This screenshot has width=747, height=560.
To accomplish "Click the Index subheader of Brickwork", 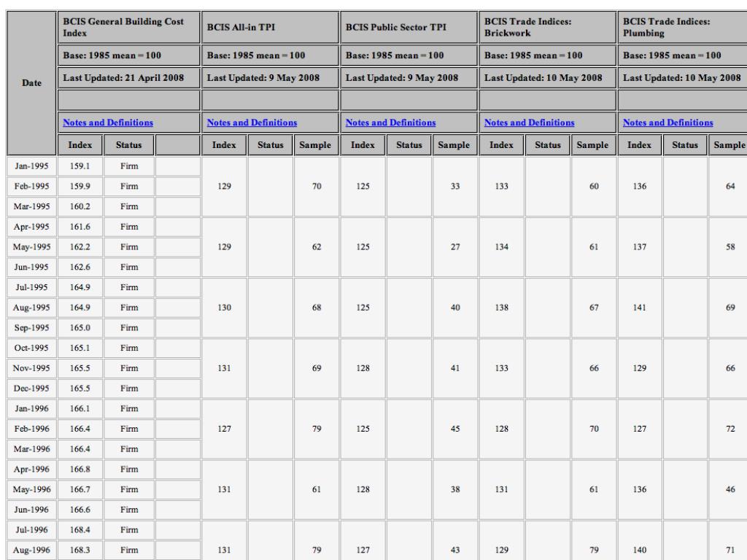I will pyautogui.click(x=501, y=145).
